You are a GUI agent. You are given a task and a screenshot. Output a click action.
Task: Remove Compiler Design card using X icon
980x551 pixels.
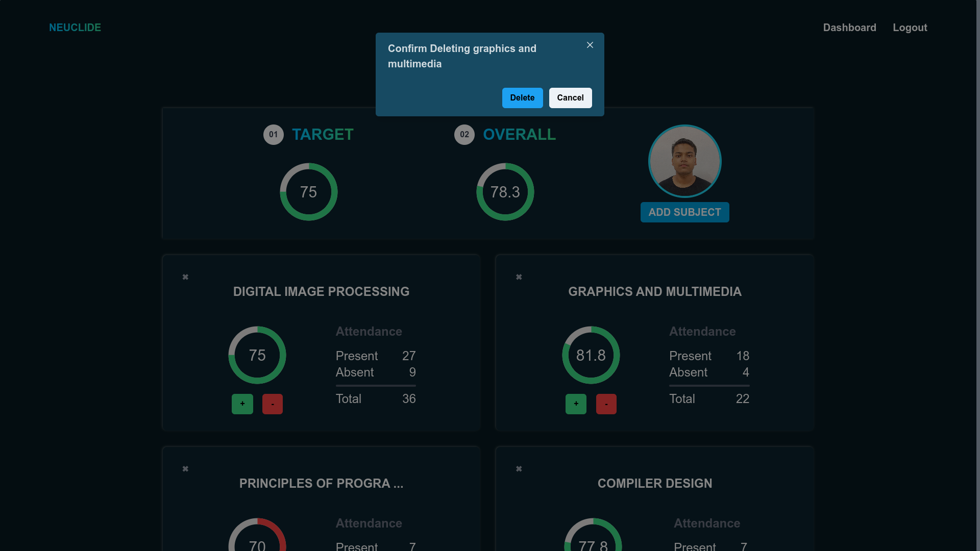[x=519, y=469]
